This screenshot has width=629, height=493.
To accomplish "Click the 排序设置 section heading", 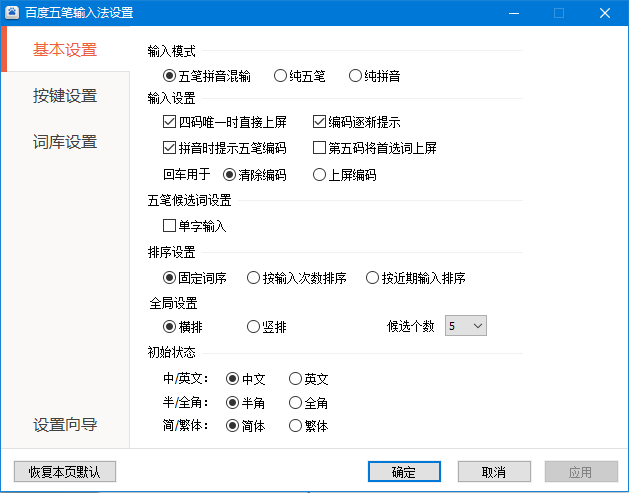I will pos(172,252).
